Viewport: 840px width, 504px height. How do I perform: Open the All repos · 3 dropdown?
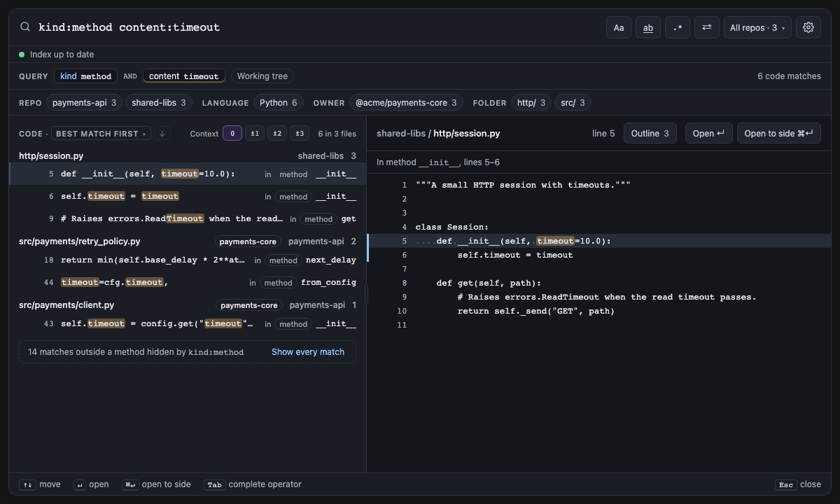tap(757, 27)
